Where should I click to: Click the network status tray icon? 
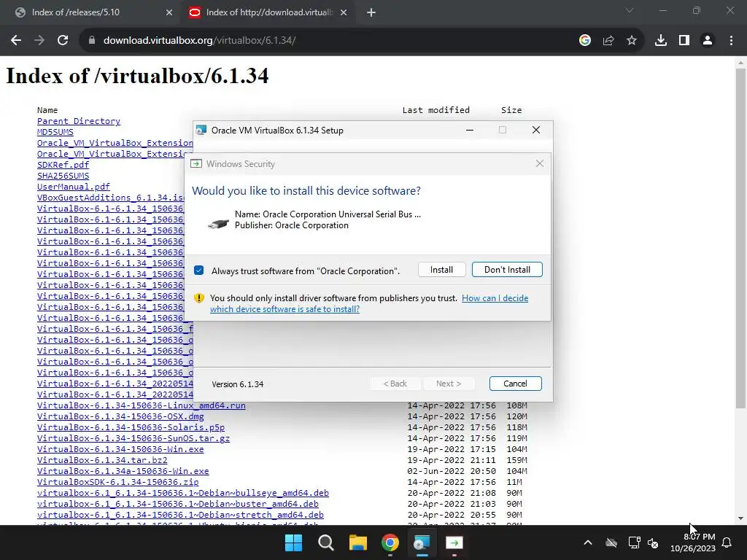pos(635,542)
